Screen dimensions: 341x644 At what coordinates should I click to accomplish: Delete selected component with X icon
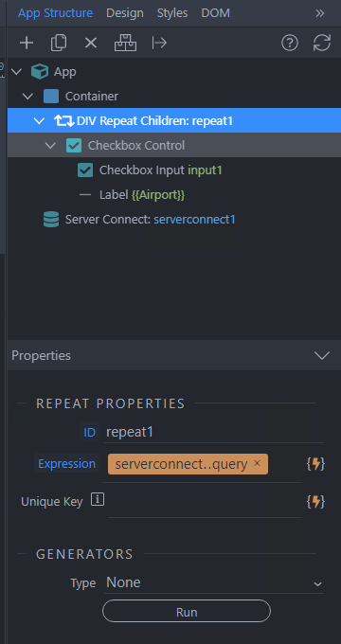[91, 43]
